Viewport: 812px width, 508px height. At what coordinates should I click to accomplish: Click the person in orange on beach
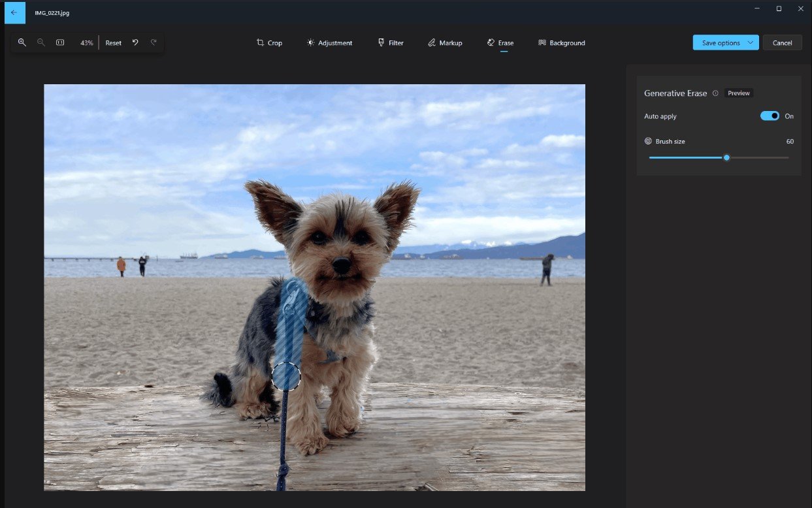click(x=121, y=266)
